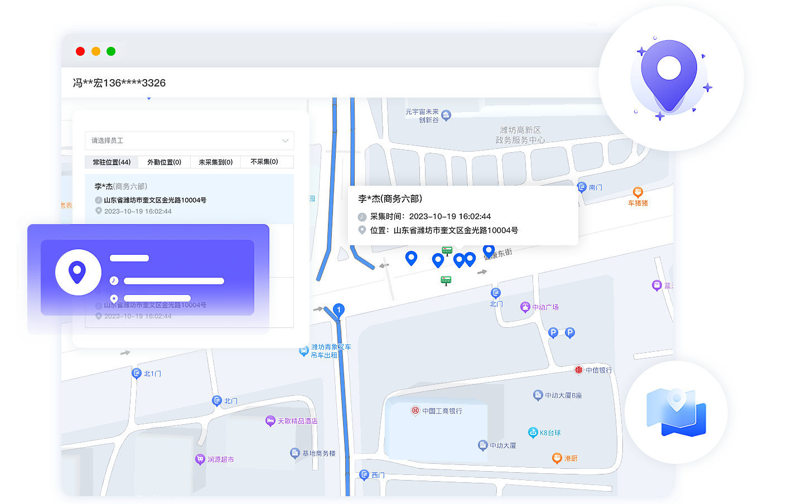Click the green bus stop icon below pins
The width and height of the screenshot is (812, 504).
point(446,280)
